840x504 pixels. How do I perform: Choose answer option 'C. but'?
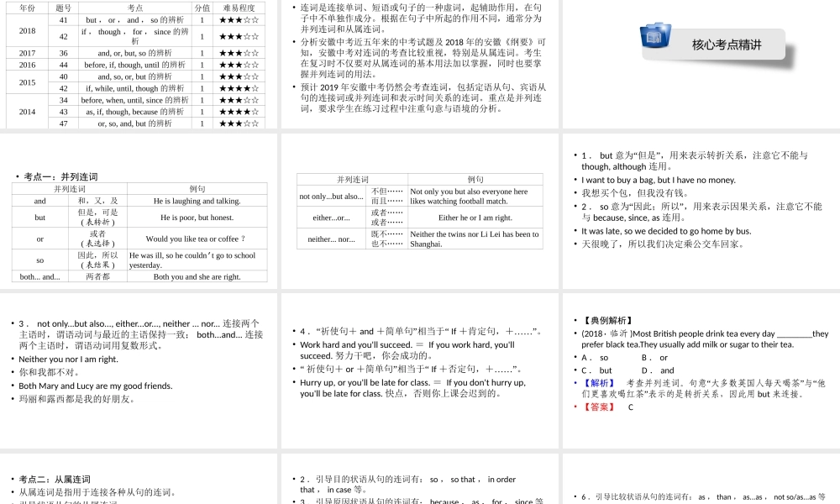tap(596, 370)
